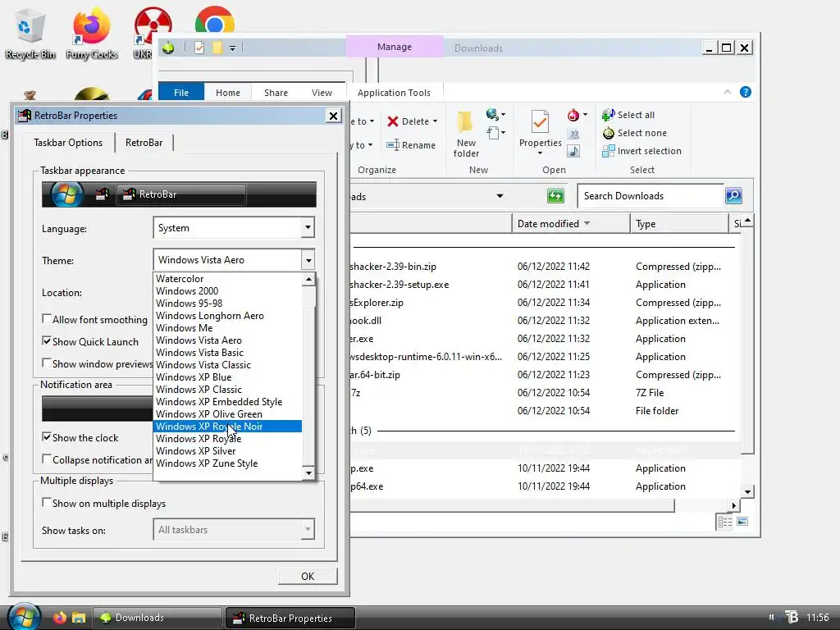840x630 pixels.
Task: Click the Vista Start orb on the taskbar
Action: [24, 617]
